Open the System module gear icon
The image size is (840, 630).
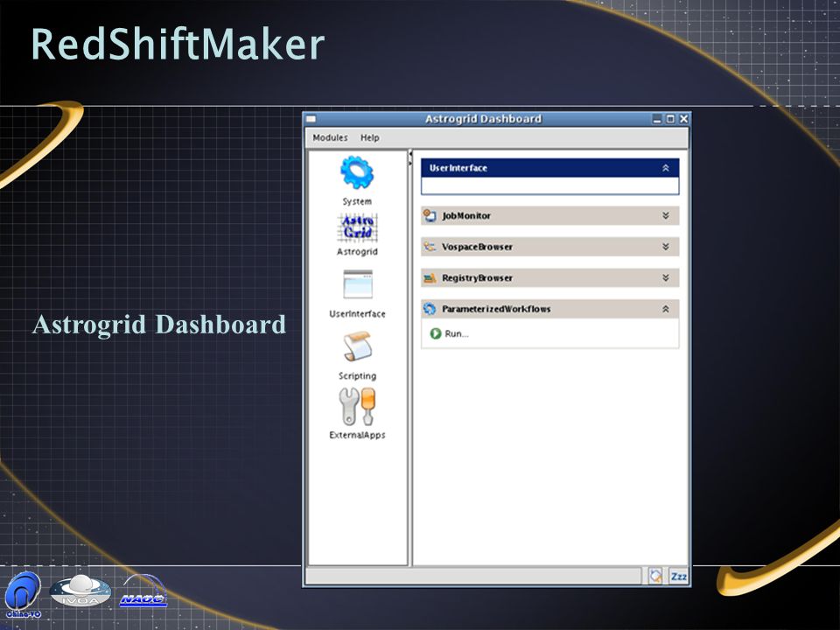pyautogui.click(x=357, y=172)
